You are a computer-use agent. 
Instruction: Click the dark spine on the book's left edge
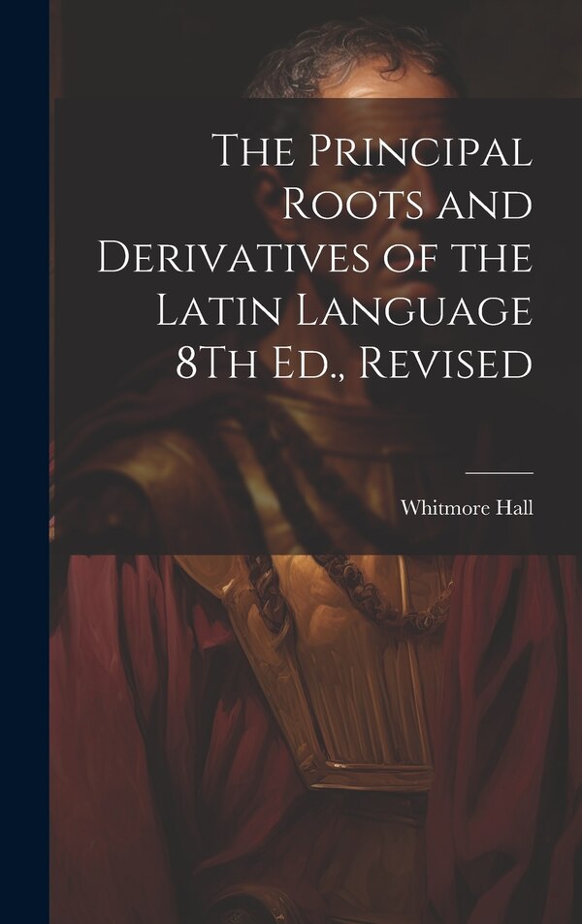tap(24, 462)
